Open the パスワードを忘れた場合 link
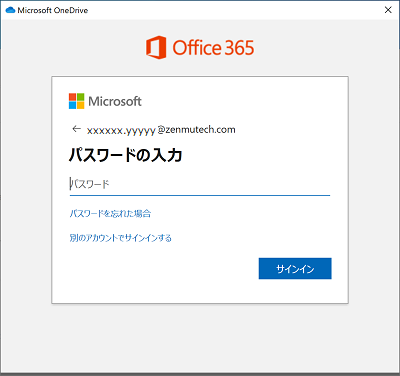Screen dimensions: 400x376 tap(110, 213)
